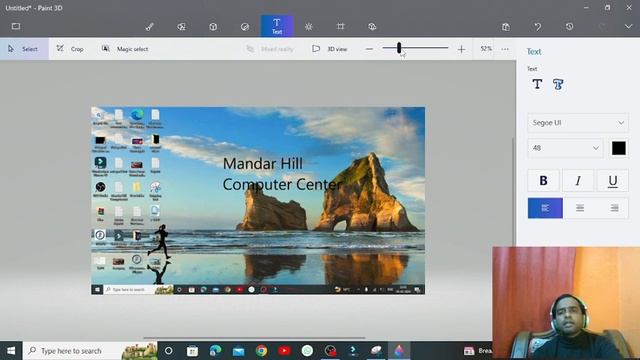Click the zoom out minus button
Viewport: 640px width, 360px height.
[369, 49]
